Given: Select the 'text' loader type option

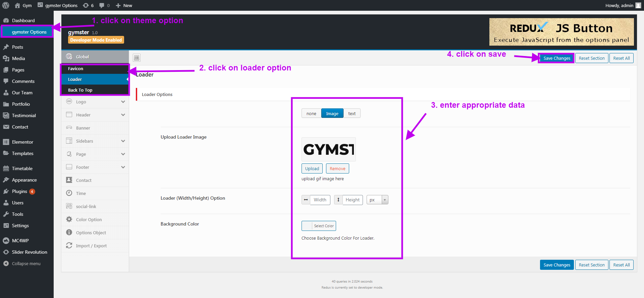Looking at the screenshot, I should tap(352, 113).
